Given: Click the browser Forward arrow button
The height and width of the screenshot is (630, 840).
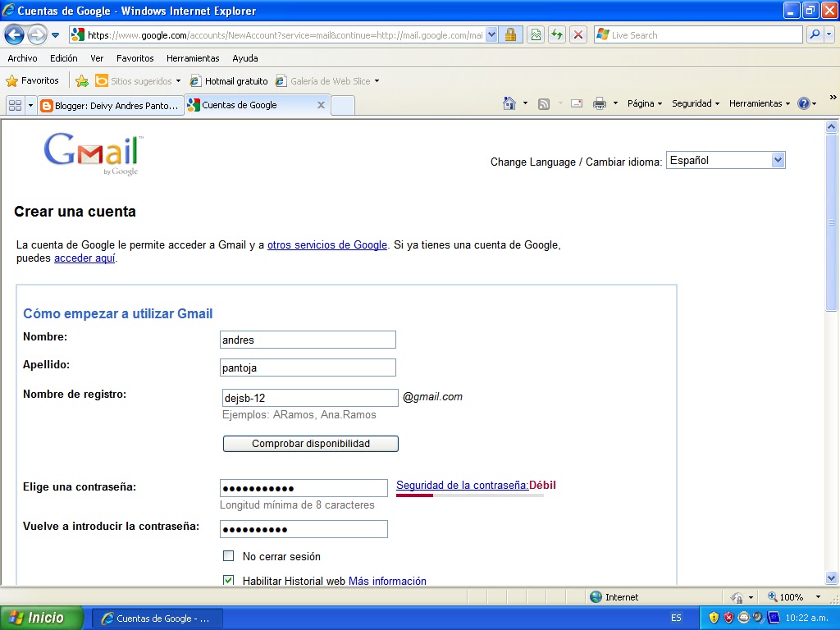Looking at the screenshot, I should 37,35.
